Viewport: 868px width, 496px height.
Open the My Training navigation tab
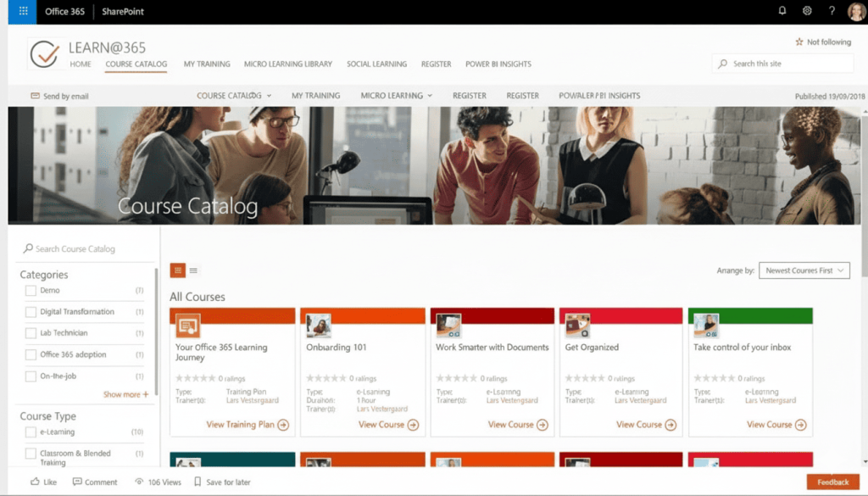207,64
